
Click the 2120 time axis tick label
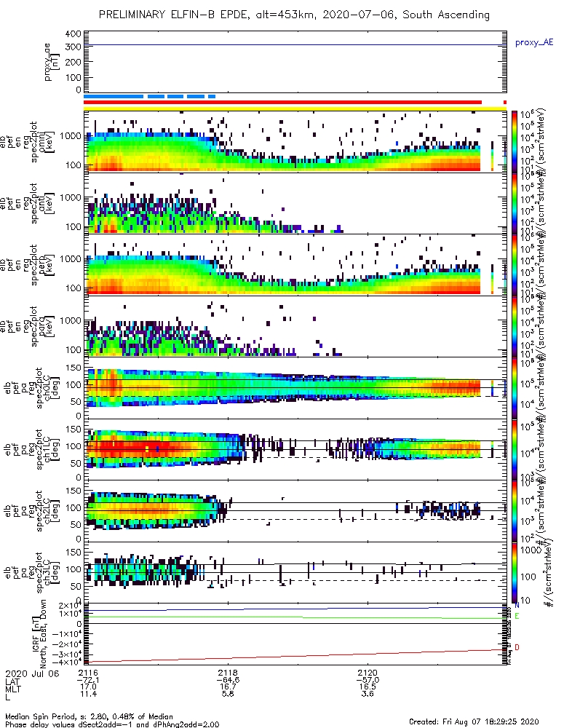[368, 673]
